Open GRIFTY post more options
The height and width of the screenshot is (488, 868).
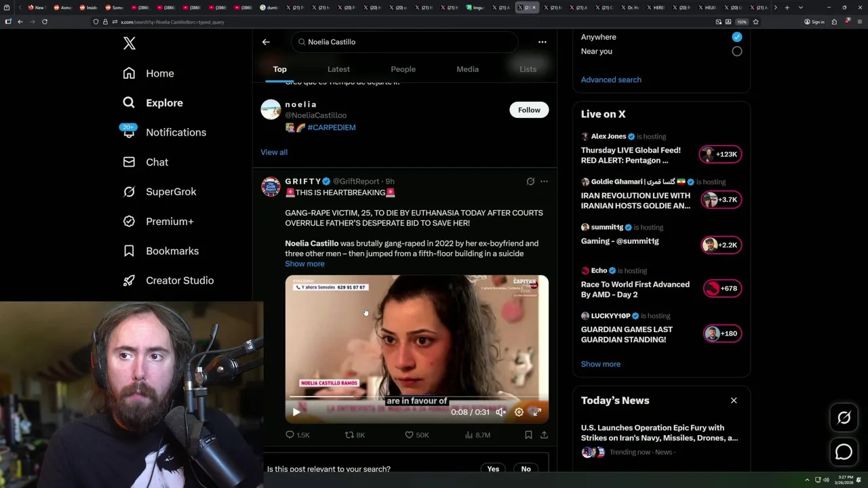point(544,181)
